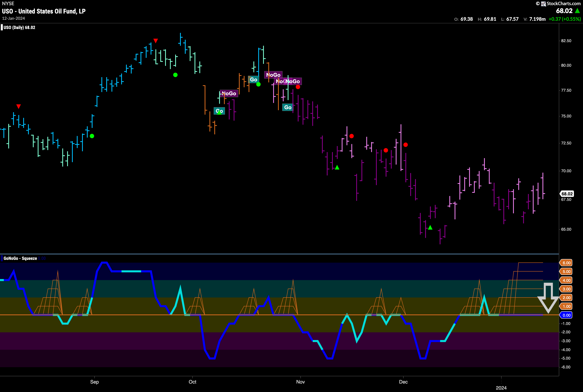Click the Nov label on the time axis

point(301,382)
